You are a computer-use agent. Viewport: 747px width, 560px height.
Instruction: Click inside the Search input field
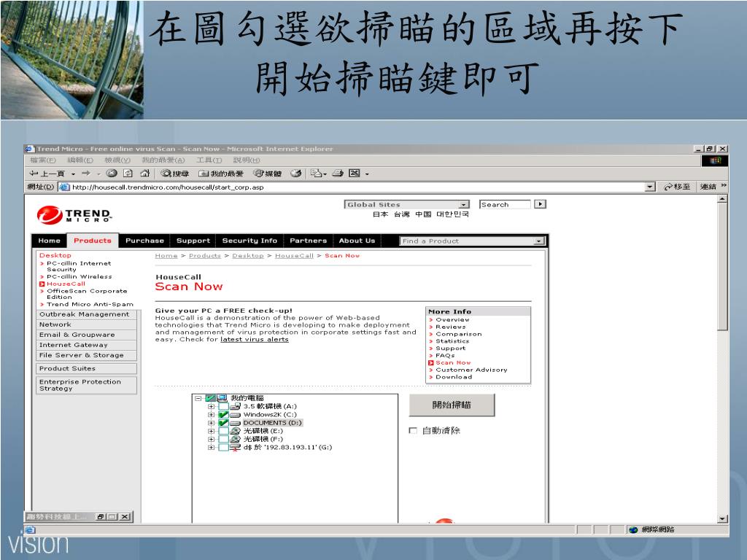pyautogui.click(x=505, y=204)
